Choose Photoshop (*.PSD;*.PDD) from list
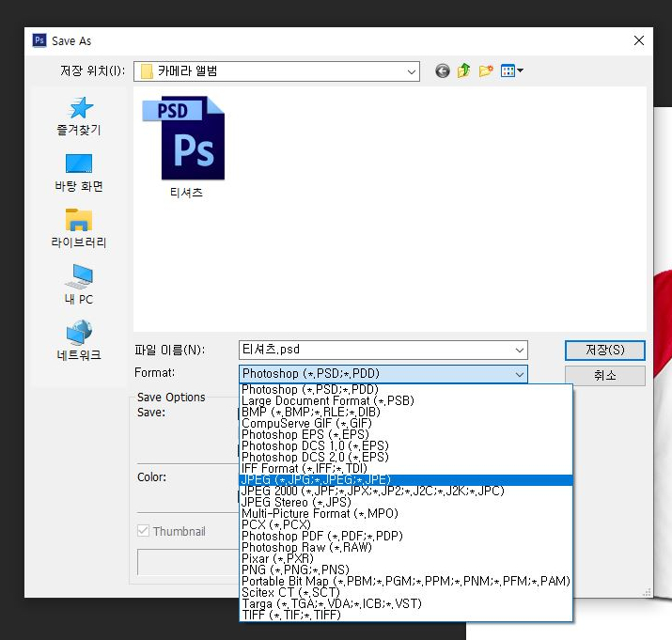672x640 pixels. click(x=405, y=390)
